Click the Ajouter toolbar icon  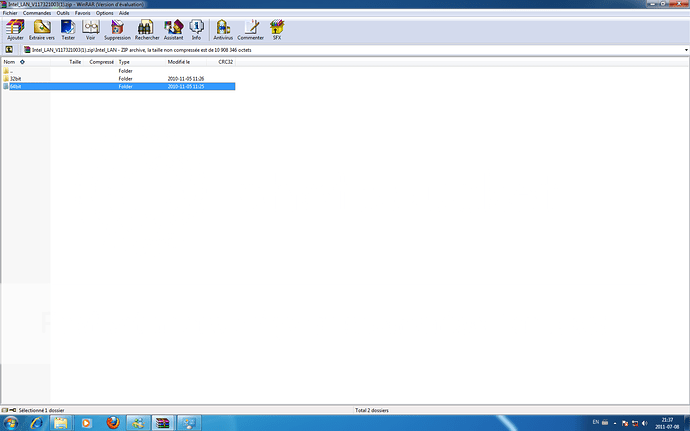pos(15,29)
